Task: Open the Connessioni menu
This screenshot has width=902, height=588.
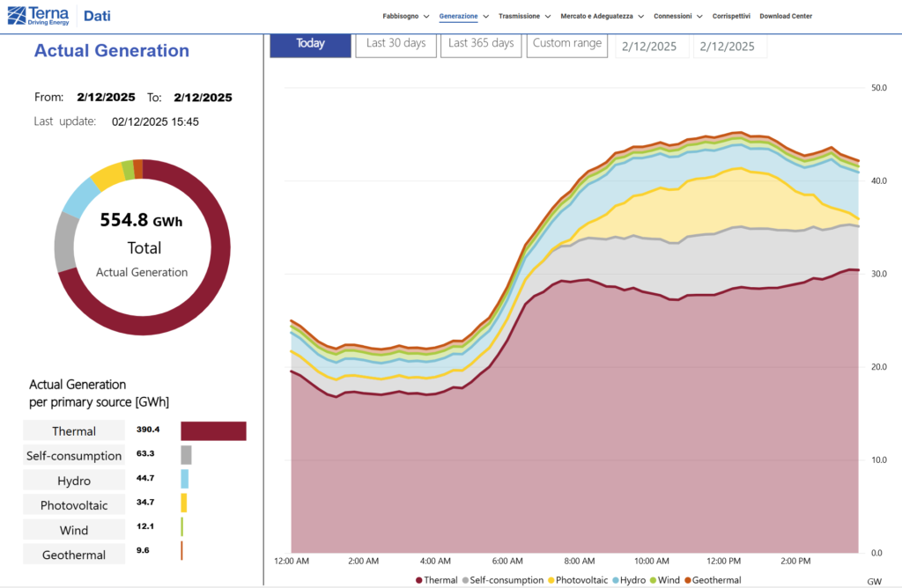Action: click(x=672, y=16)
